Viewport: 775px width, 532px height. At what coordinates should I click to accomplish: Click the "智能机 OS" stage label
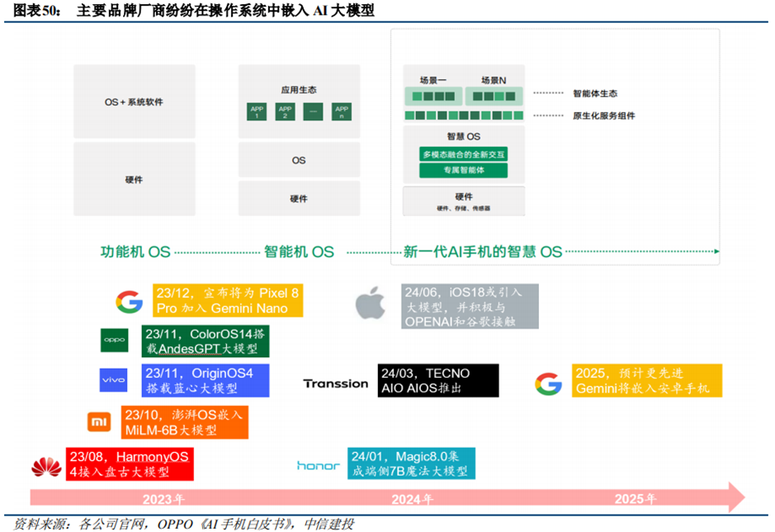[299, 252]
